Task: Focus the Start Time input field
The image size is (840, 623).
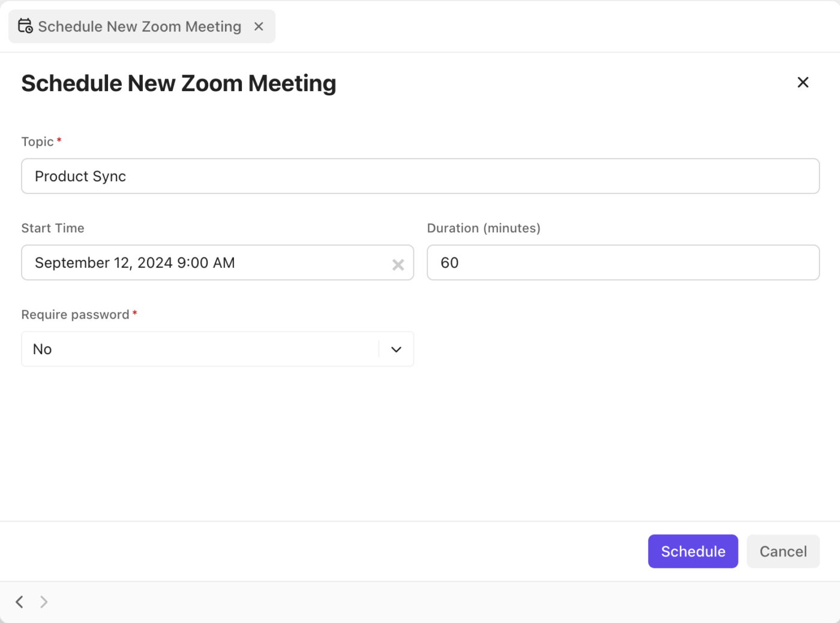Action: 180,262
